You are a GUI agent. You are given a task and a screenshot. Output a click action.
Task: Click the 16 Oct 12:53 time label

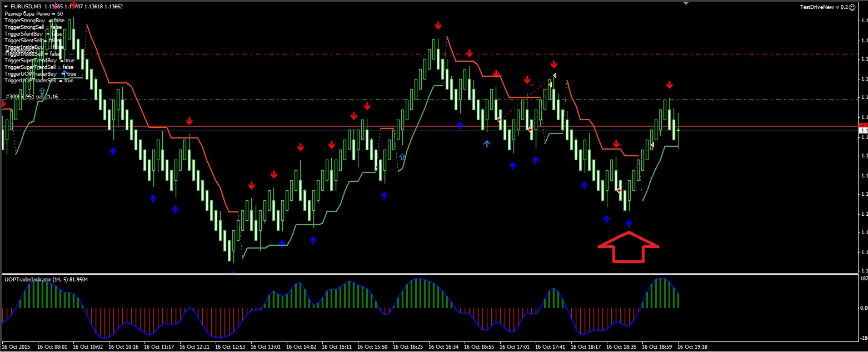tap(230, 346)
